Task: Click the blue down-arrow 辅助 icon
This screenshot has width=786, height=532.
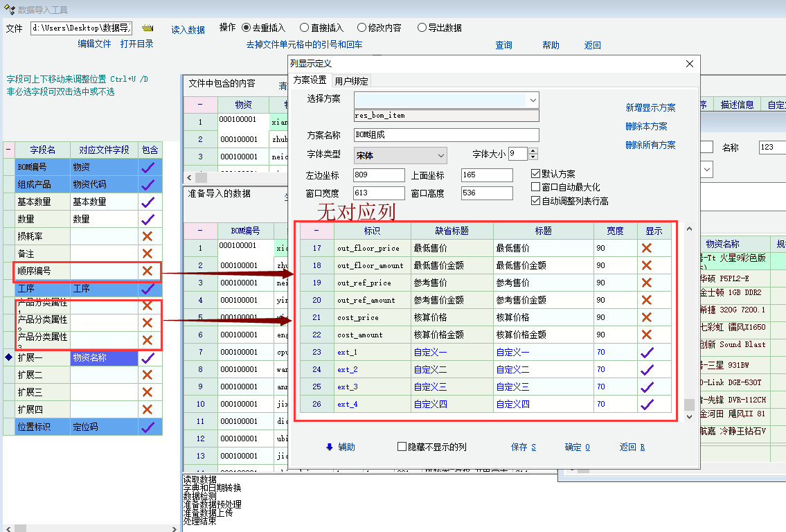Action: pos(330,447)
